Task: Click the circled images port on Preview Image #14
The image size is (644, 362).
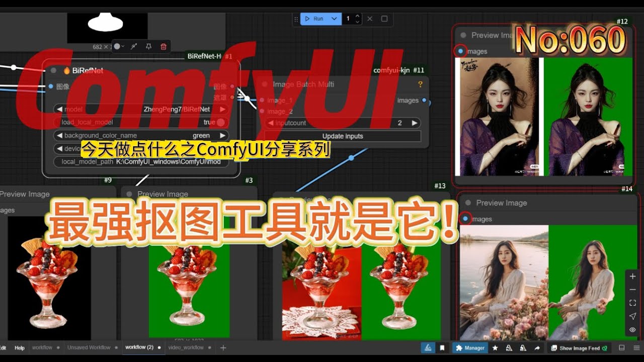Action: point(465,219)
